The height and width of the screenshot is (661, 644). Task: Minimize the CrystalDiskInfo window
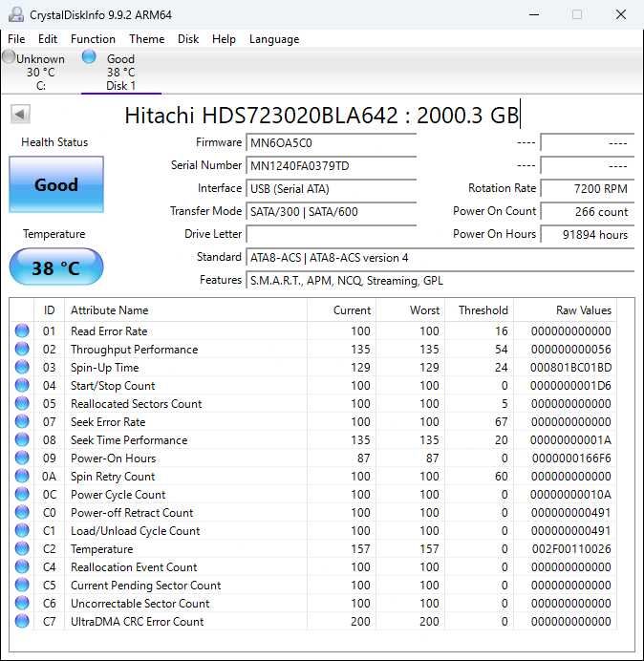tap(534, 14)
